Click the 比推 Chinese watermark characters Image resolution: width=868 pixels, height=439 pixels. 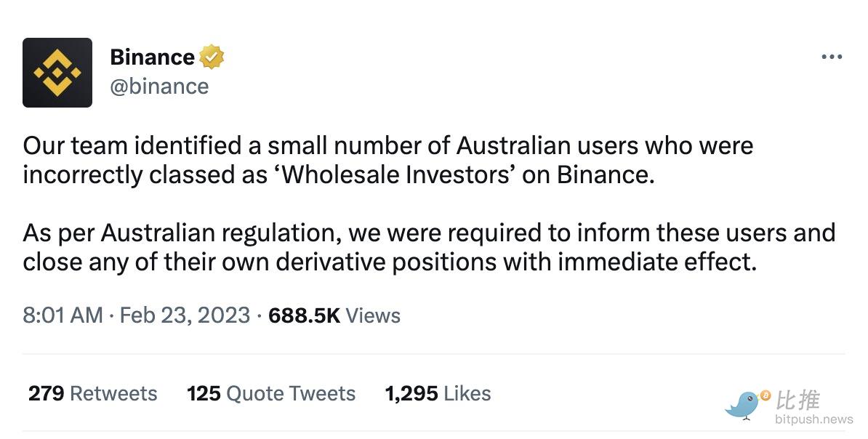point(798,400)
